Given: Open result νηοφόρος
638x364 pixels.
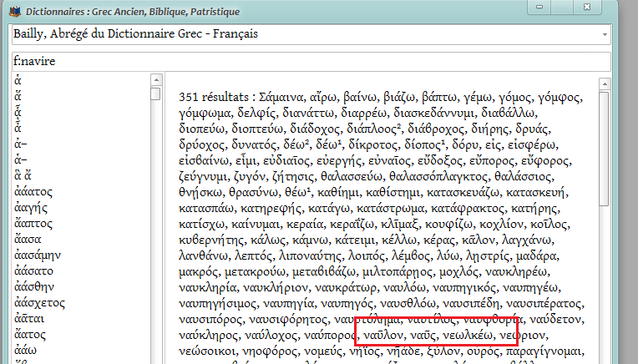Looking at the screenshot, I should coord(270,351).
